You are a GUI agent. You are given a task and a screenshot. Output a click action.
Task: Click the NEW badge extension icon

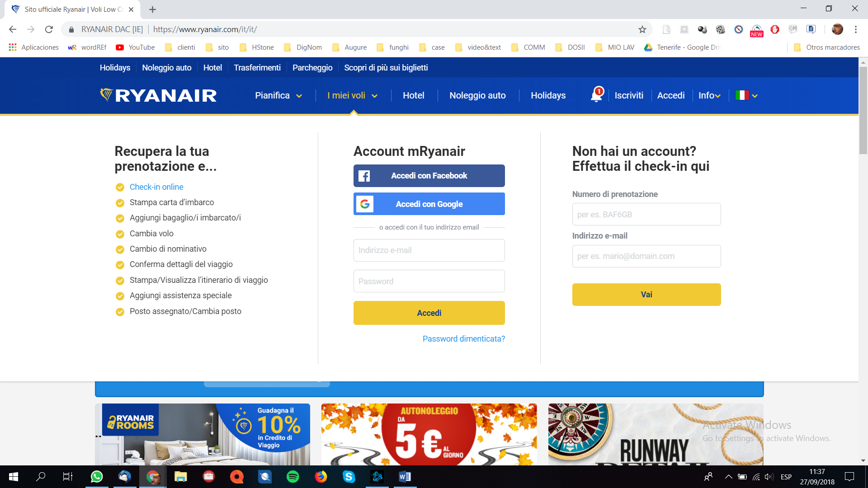757,30
